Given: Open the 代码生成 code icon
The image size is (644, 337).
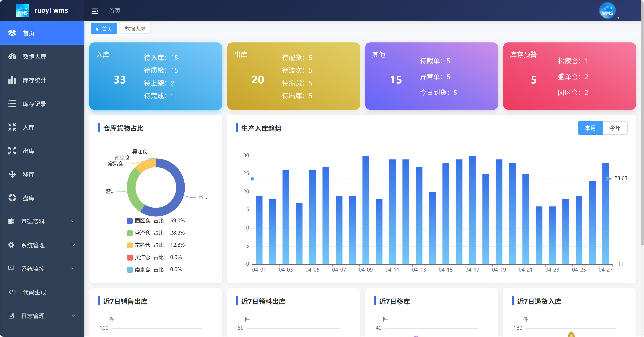Looking at the screenshot, I should click(x=12, y=292).
